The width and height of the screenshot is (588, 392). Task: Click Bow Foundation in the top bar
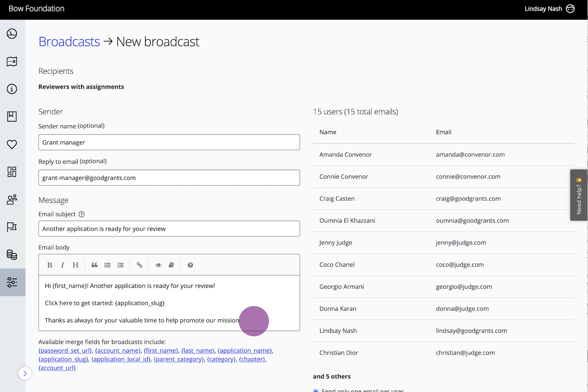tap(36, 8)
